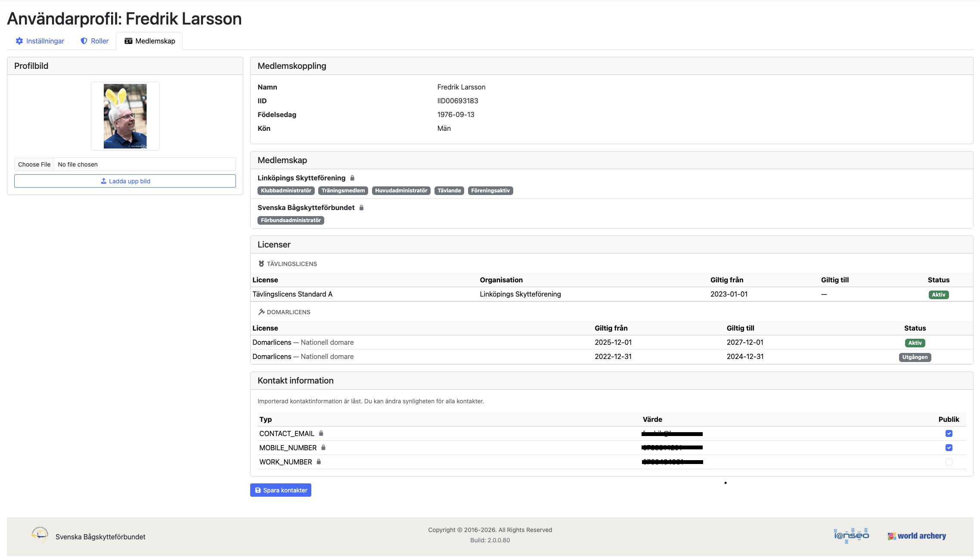Click the gear icon beside Inställningar
Viewport: 980px width, 560px height.
click(19, 41)
